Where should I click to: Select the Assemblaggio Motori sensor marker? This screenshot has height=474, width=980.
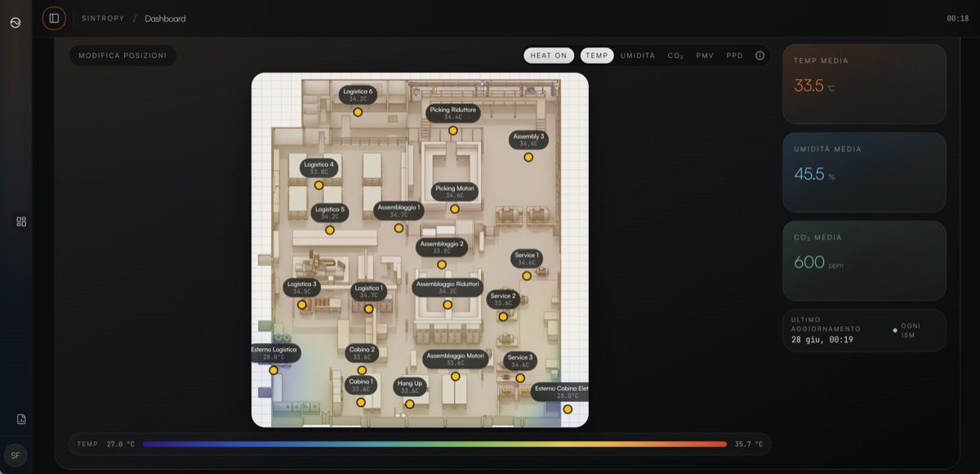coord(456,377)
